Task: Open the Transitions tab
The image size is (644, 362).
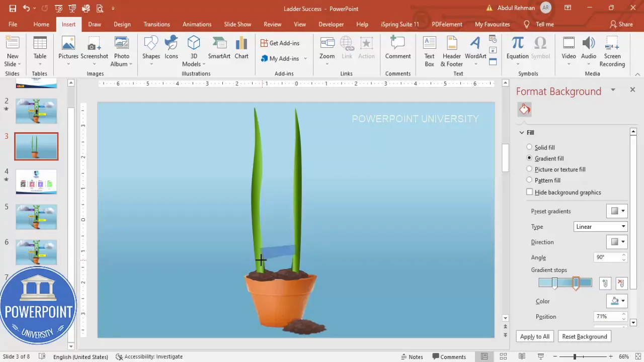Action: click(x=156, y=24)
